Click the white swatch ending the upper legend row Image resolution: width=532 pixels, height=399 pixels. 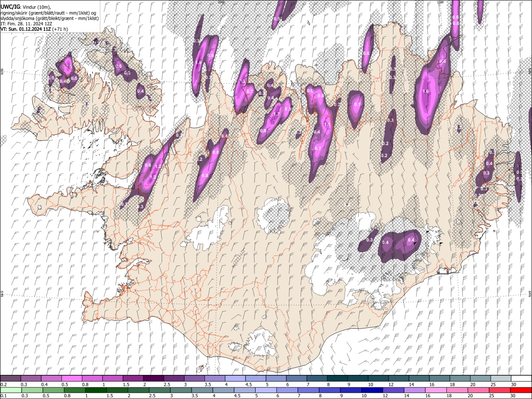521,379
